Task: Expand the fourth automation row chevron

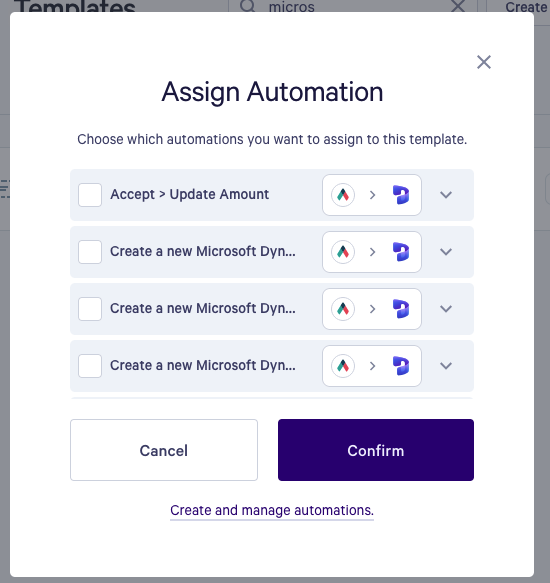Action: (x=446, y=366)
